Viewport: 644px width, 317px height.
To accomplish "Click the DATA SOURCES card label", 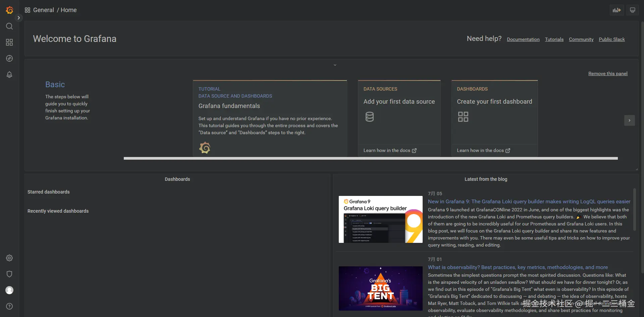I will pyautogui.click(x=380, y=89).
